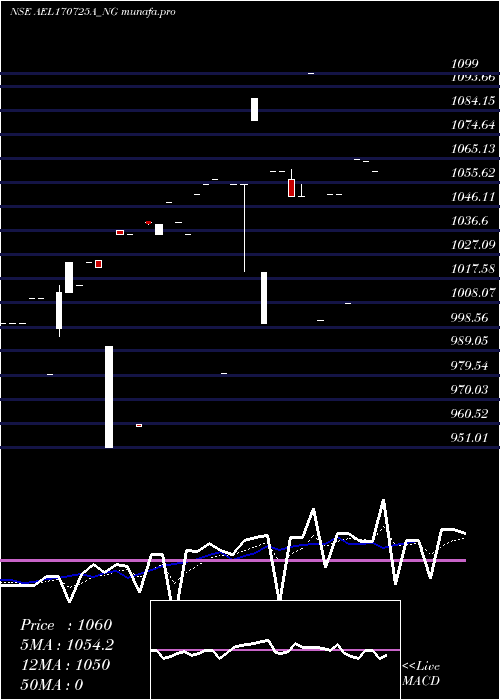Click the 979.54 price axis label
This screenshot has height=700, width=500.
(470, 366)
